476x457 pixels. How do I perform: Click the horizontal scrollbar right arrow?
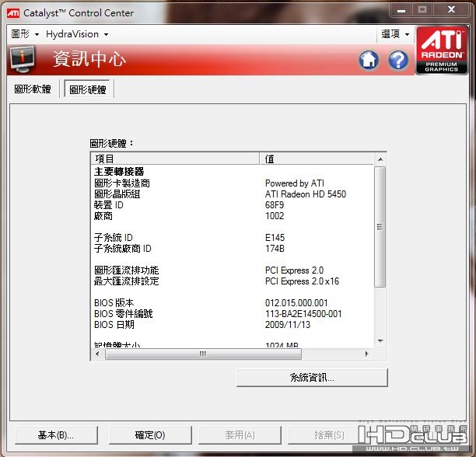point(366,354)
